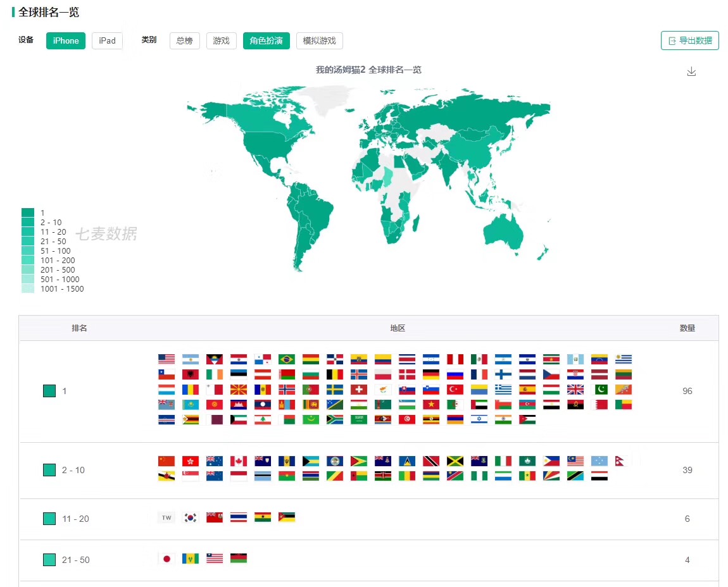Select iPhone as the device
This screenshot has width=728, height=587.
[66, 40]
